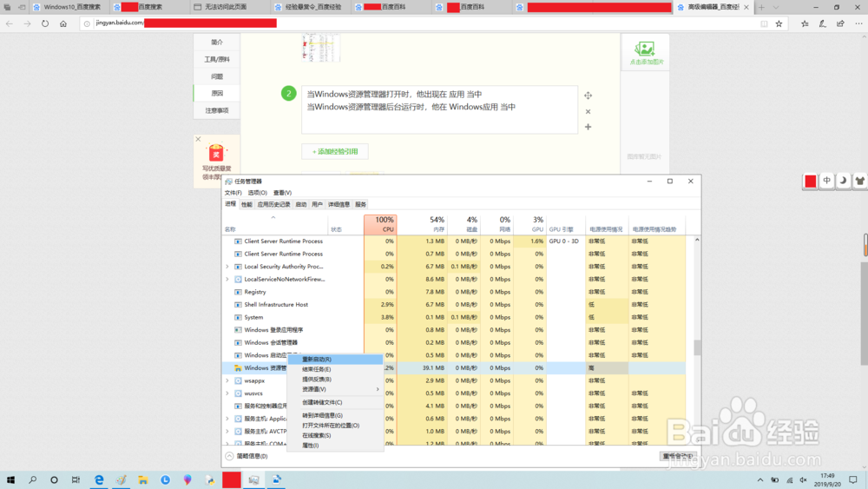Open Task View on the taskbar
The width and height of the screenshot is (868, 489).
(x=76, y=479)
